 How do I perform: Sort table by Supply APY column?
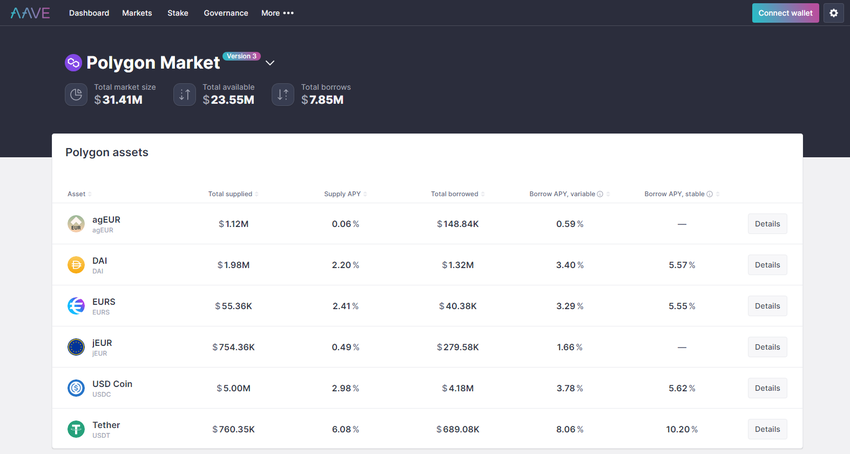344,194
